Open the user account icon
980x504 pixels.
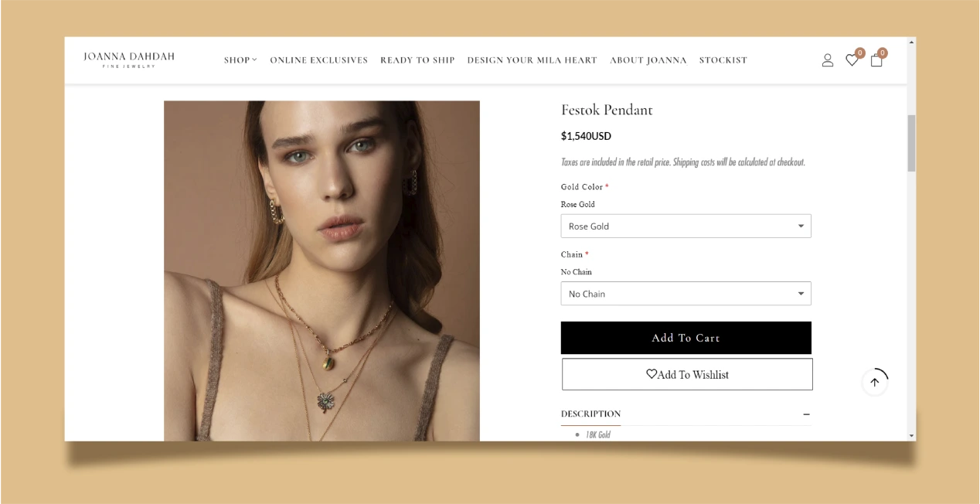[x=827, y=60]
